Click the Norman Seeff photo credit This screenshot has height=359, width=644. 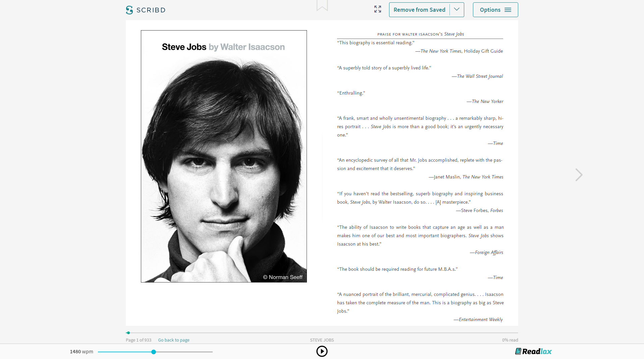(282, 277)
